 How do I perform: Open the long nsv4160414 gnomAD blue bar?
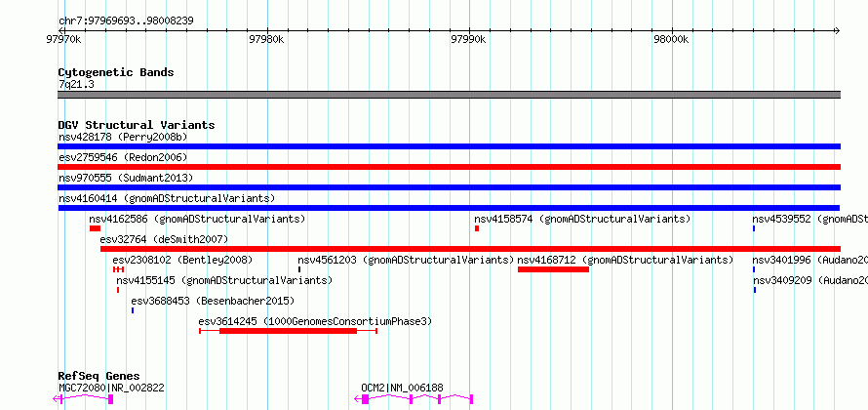pos(449,208)
